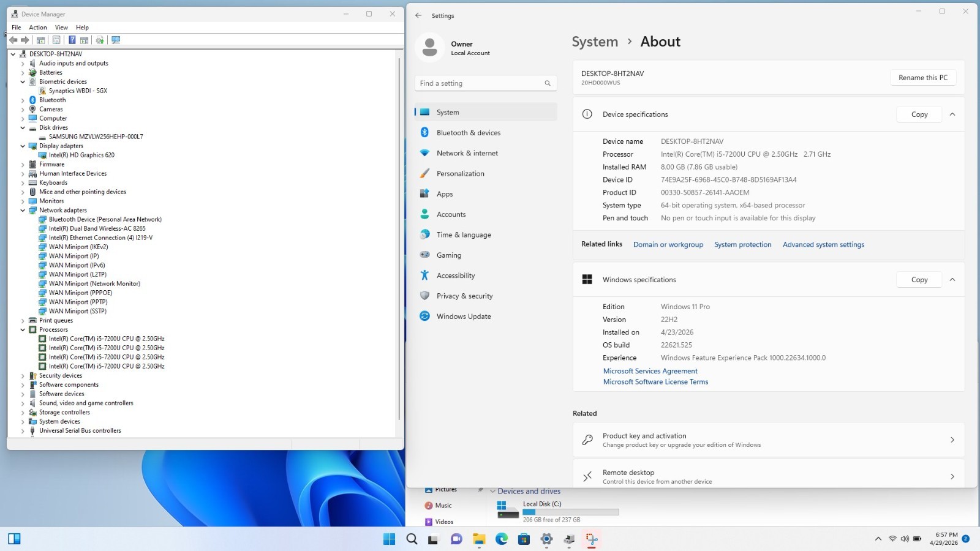Open the Action menu in Device Manager
Screen dimensions: 980x551
click(38, 28)
